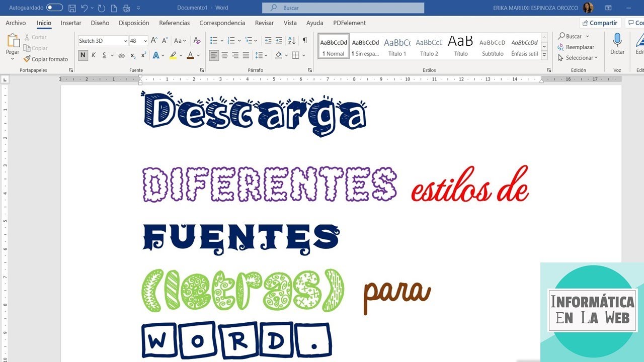Increase font size with the larger A
The height and width of the screenshot is (362, 644).
click(x=154, y=41)
